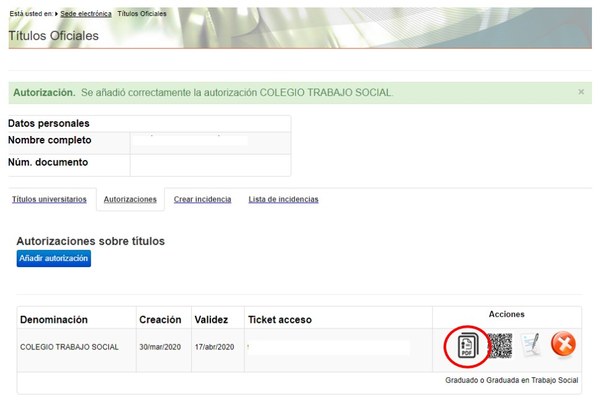Delete authorization with the red X icon
Screen dimensions: 600x405
pos(563,346)
